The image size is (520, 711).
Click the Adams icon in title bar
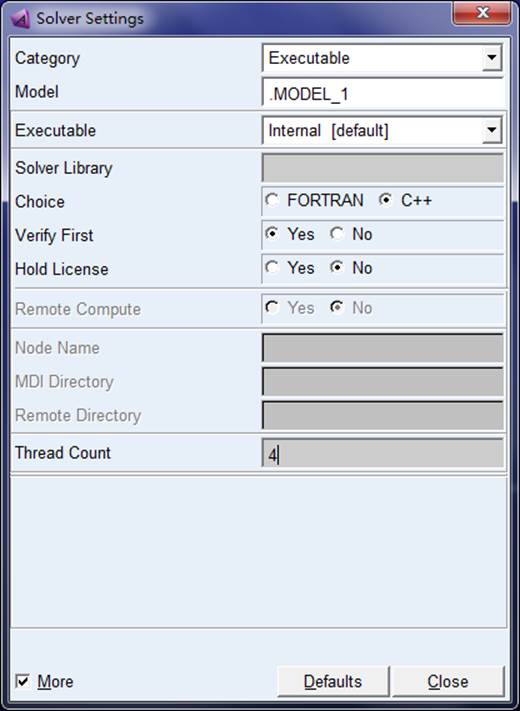coord(20,19)
